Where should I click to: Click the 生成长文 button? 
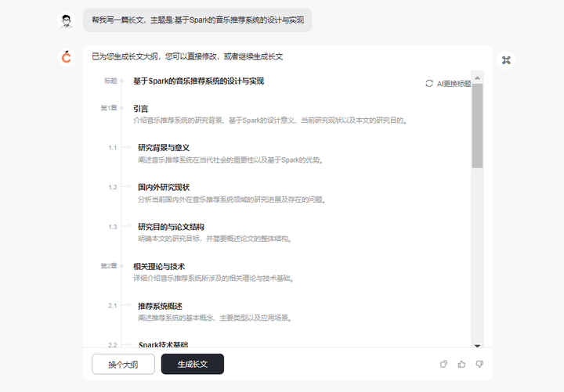pos(193,364)
